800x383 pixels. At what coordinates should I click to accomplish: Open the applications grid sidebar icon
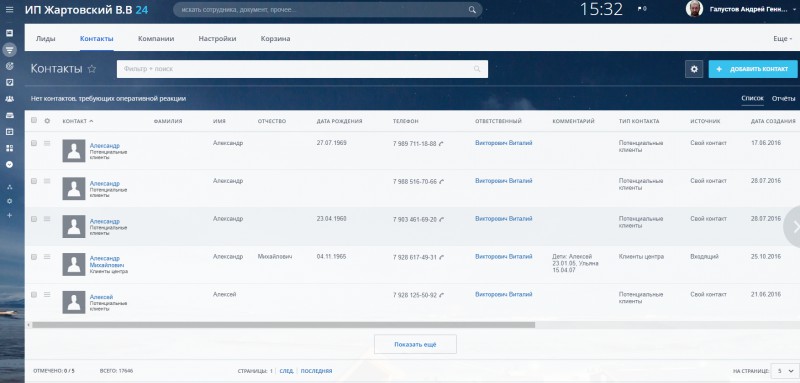click(9, 148)
